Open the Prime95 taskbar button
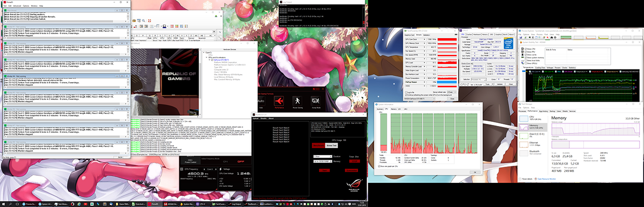This screenshot has width=644, height=207. [153, 203]
